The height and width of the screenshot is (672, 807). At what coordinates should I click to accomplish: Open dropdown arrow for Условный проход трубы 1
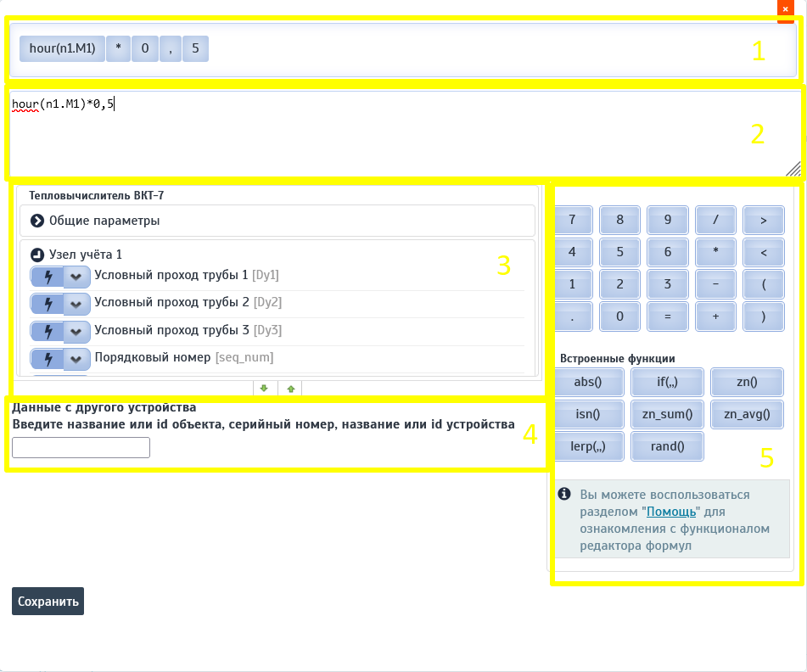[76, 277]
